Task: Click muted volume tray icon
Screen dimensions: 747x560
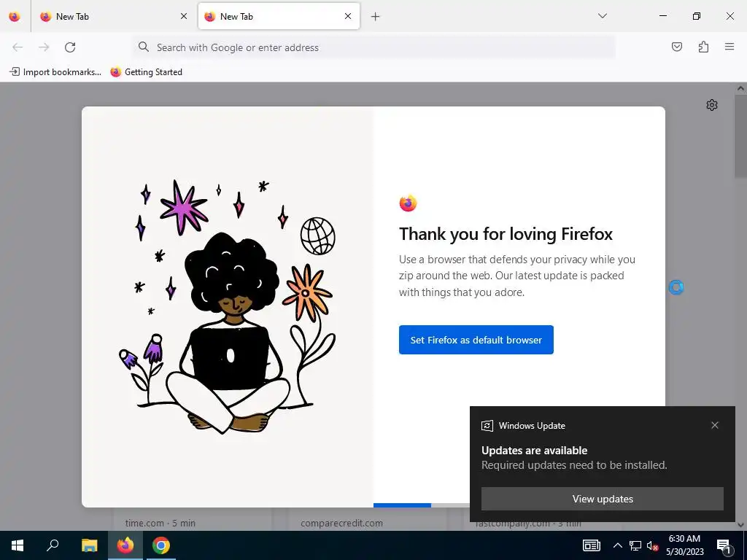Action: click(652, 545)
